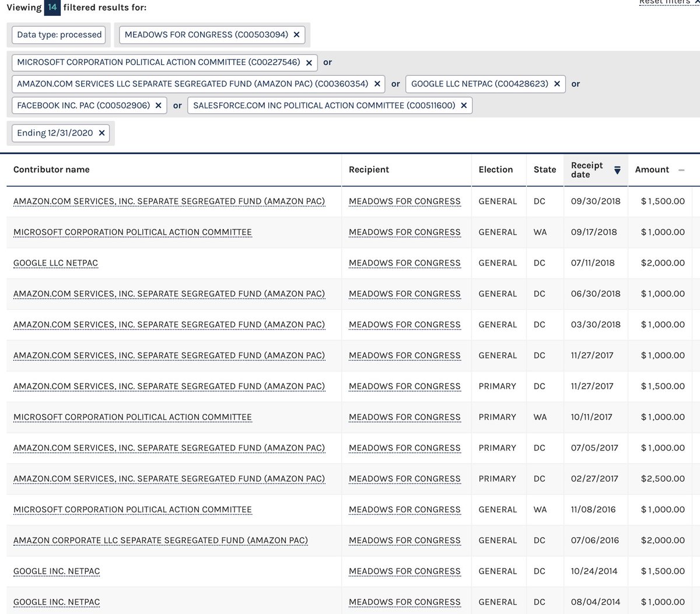Click the Recipient column header
Screen dimensions: 700x614
[x=369, y=170]
